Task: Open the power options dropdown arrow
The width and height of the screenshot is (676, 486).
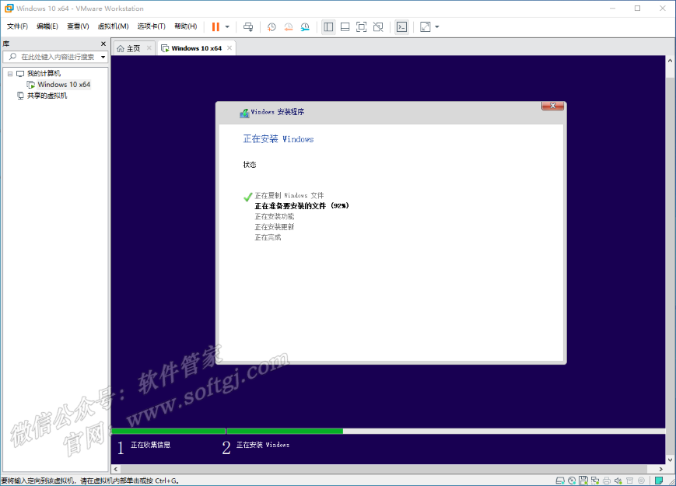Action: (x=227, y=27)
